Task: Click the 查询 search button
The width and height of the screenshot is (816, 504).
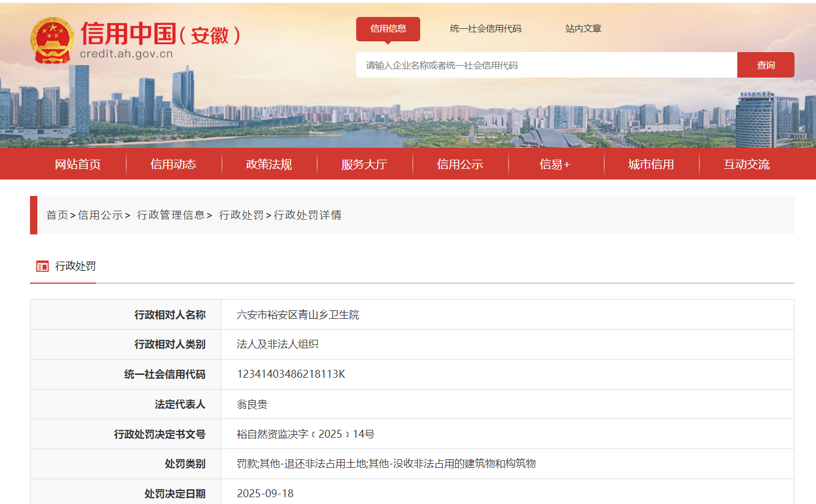Action: click(766, 65)
